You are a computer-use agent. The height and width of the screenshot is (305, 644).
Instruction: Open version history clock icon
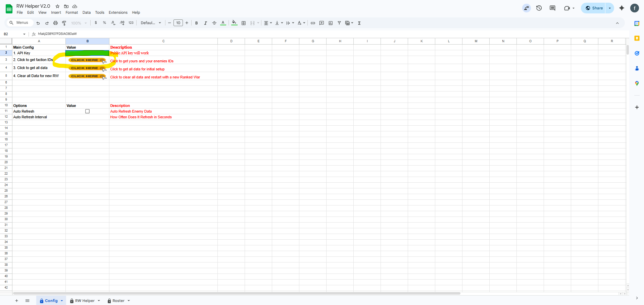point(539,8)
